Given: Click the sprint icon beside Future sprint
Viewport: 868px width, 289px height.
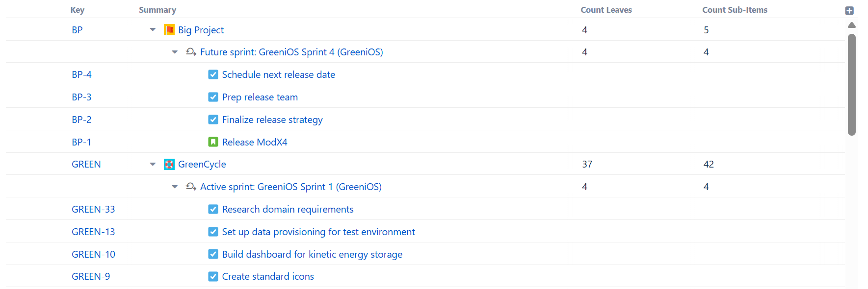Looking at the screenshot, I should pos(191,52).
